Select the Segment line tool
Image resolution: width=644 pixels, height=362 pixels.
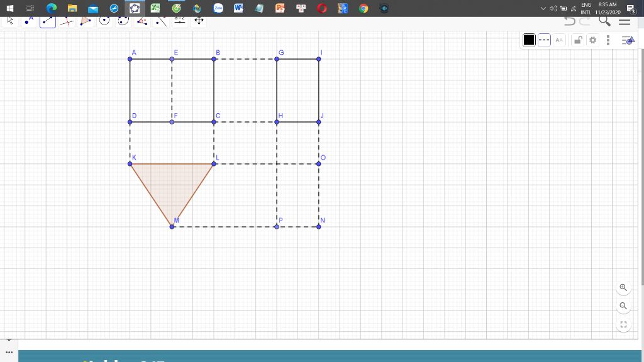pos(48,21)
